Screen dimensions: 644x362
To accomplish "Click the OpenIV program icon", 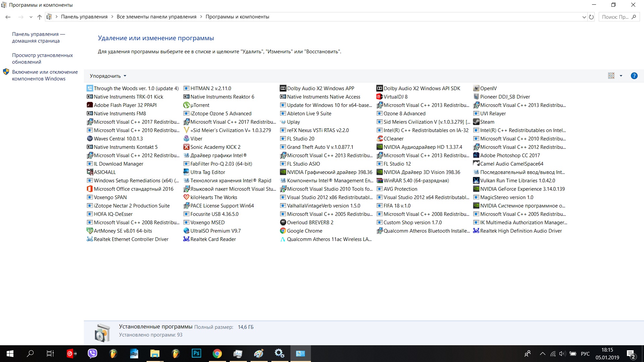I will click(x=476, y=88).
